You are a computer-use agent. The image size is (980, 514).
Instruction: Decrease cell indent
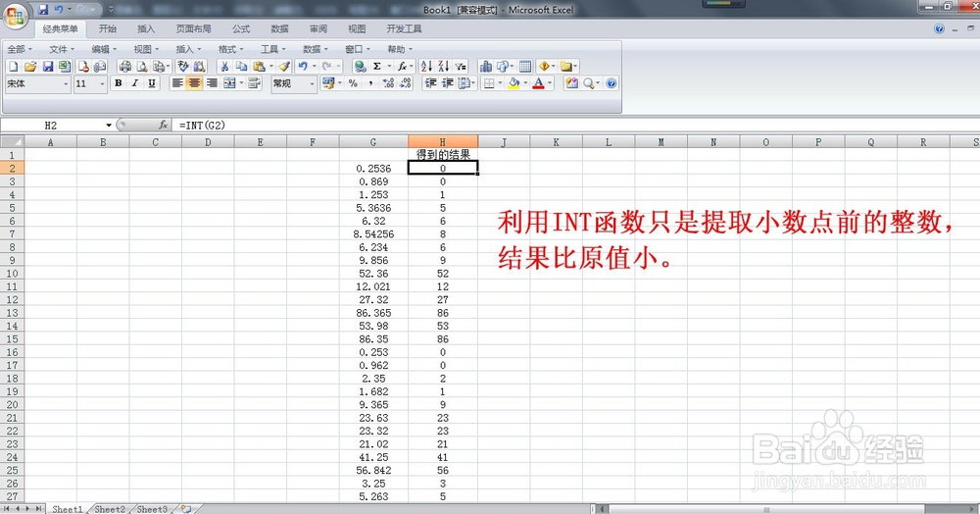click(430, 83)
